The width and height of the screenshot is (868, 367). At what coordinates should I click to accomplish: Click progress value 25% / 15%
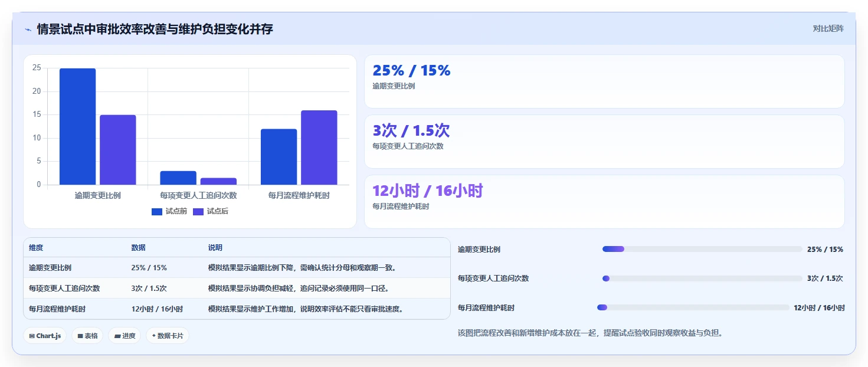point(825,250)
